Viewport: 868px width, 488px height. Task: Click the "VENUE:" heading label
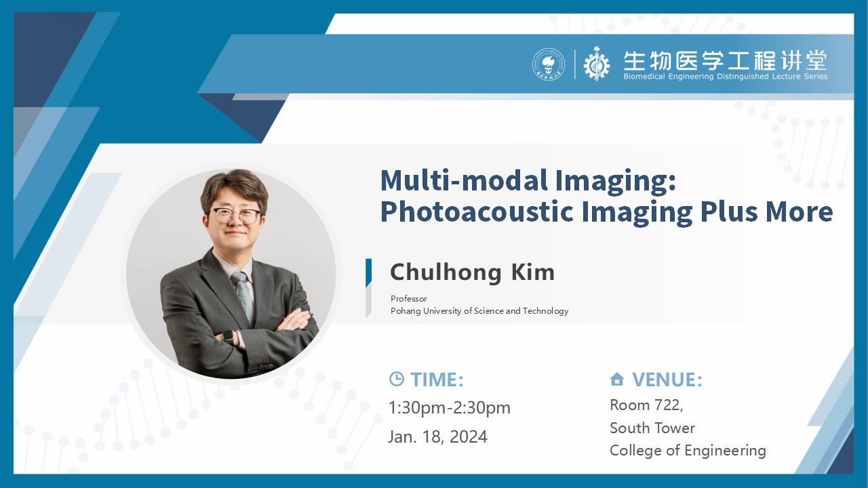click(667, 380)
